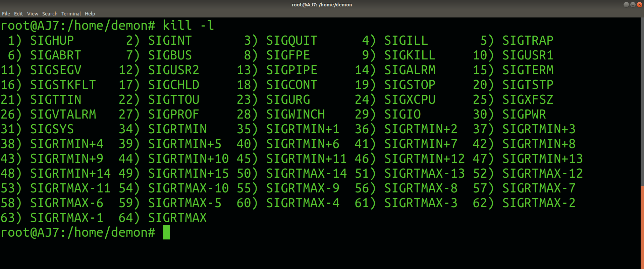Click the SIGRTMAX-2 signal entry
The image size is (644, 269).
539,203
